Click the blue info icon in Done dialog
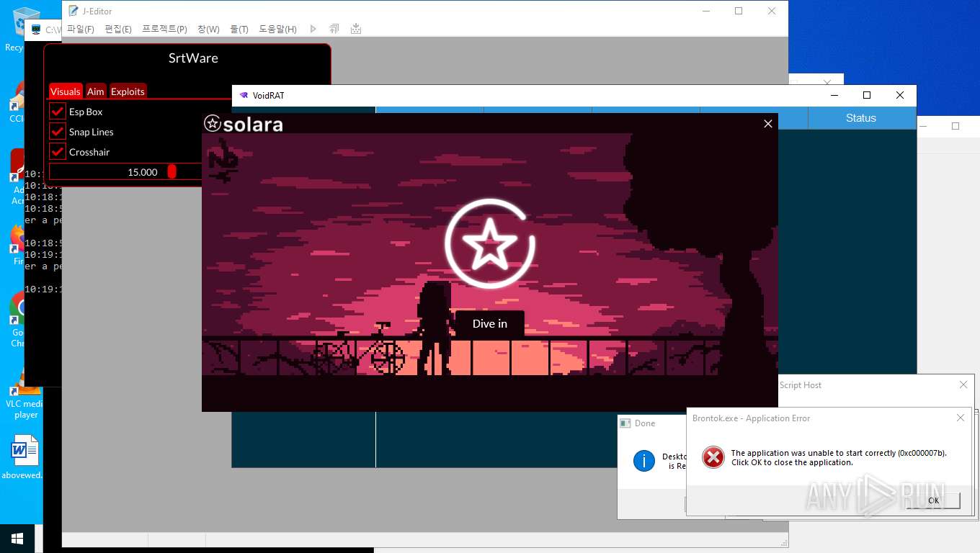This screenshot has width=980, height=553. [x=643, y=460]
